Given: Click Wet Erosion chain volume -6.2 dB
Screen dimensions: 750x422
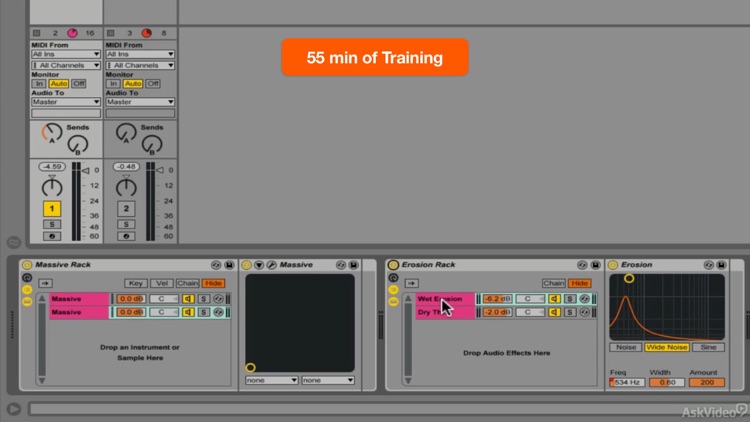Looking at the screenshot, I should click(497, 299).
